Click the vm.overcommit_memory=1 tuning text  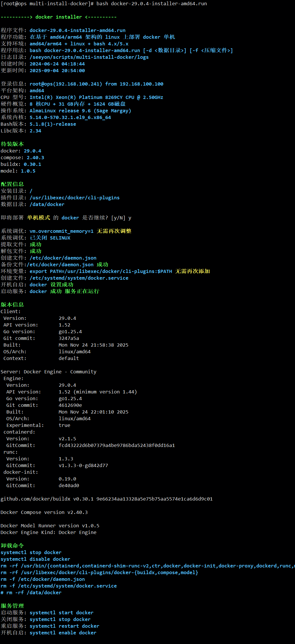point(61,231)
